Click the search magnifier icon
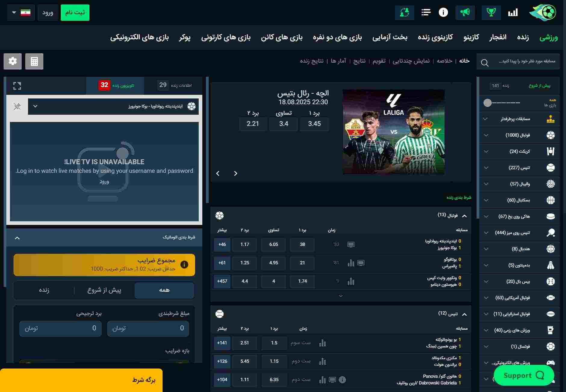The width and height of the screenshot is (566, 392). (x=485, y=63)
